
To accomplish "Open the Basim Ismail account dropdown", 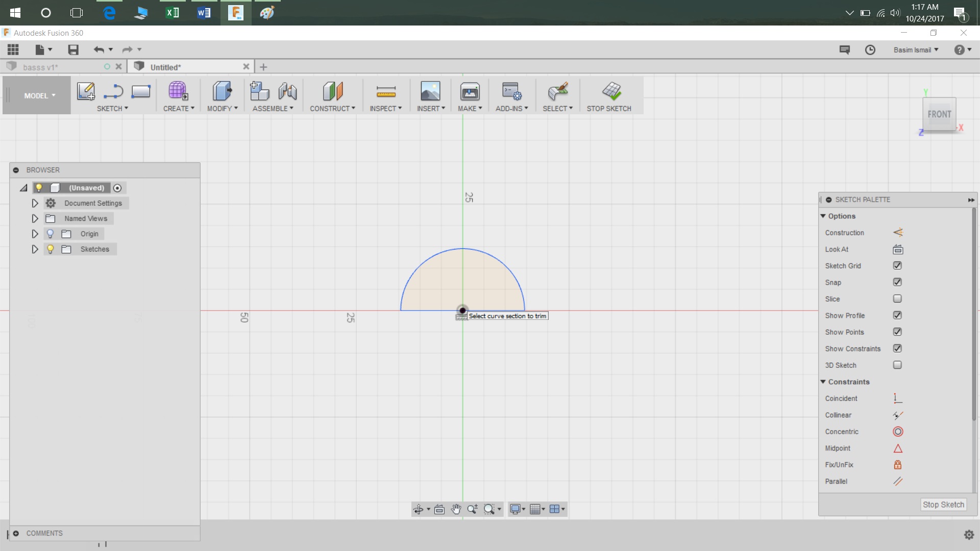I will pyautogui.click(x=916, y=49).
